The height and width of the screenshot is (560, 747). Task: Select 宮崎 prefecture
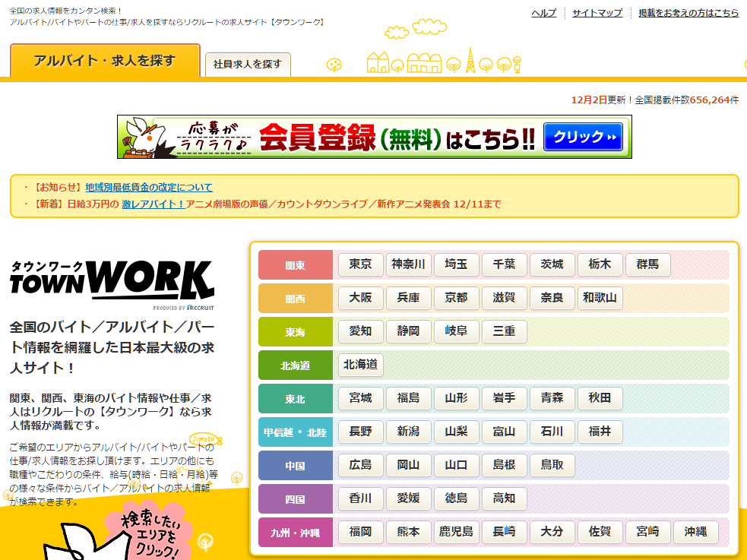point(648,532)
